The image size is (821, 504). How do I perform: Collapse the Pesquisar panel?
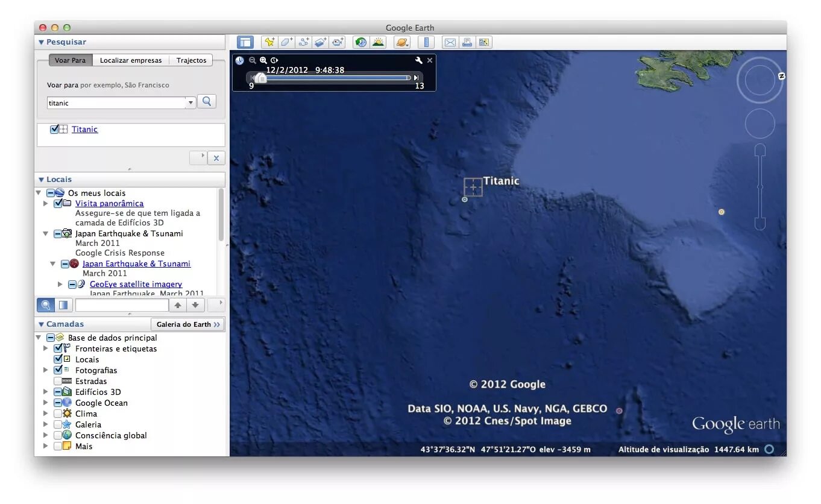coord(42,42)
